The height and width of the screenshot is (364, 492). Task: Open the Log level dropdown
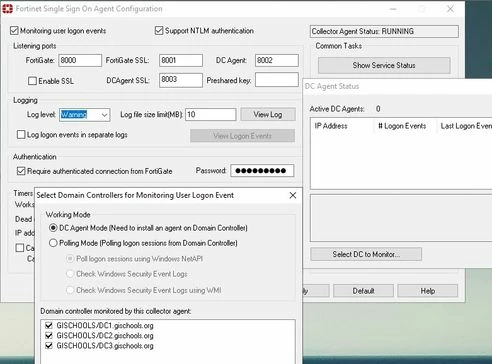coord(85,115)
